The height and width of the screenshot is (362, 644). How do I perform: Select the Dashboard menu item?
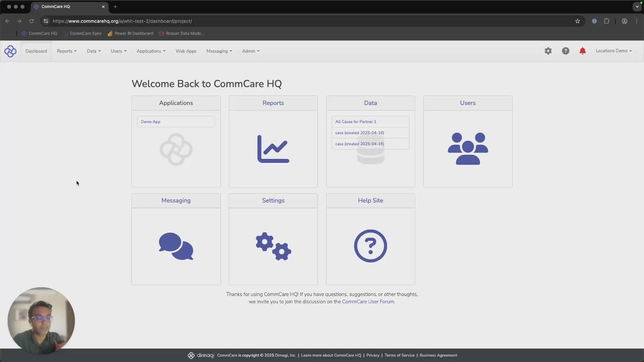(36, 51)
